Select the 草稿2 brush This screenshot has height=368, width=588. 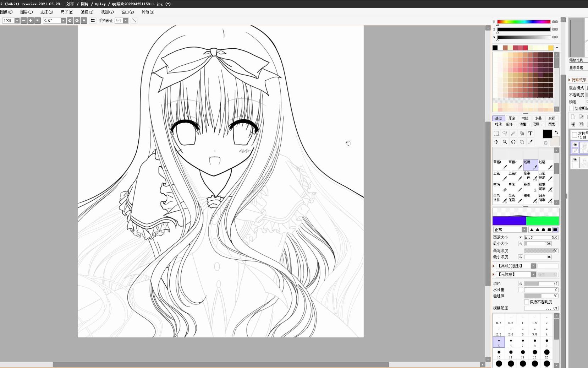[x=515, y=165]
